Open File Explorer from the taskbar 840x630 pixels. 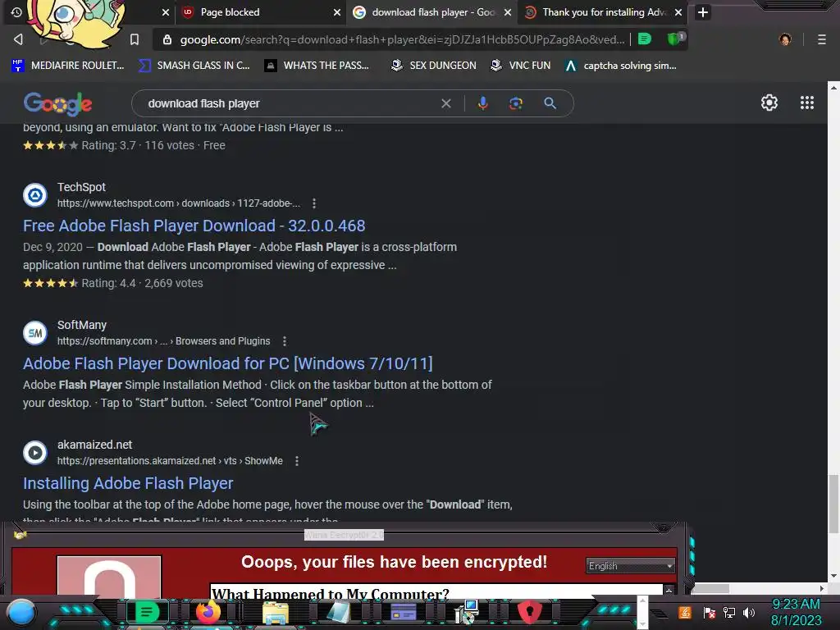coord(275,613)
